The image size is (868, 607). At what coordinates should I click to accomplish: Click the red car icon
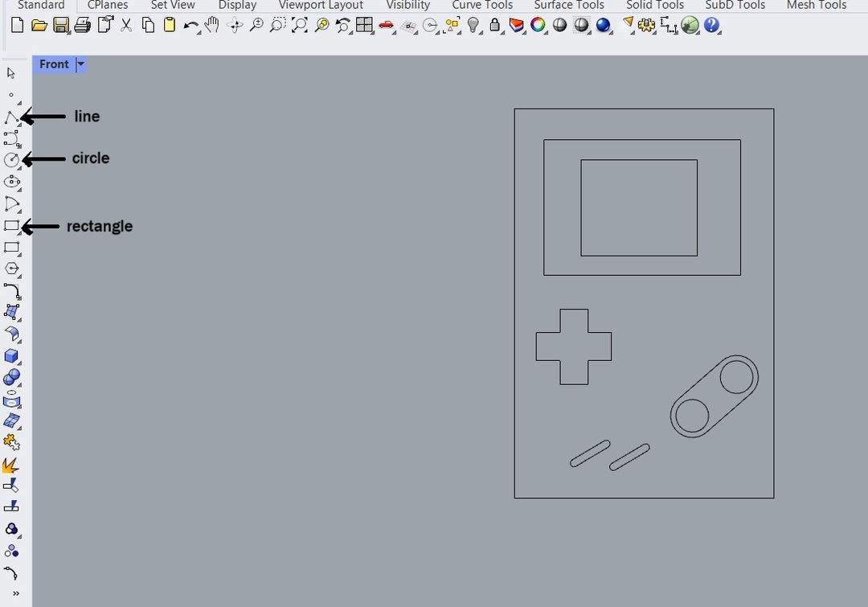pos(386,26)
